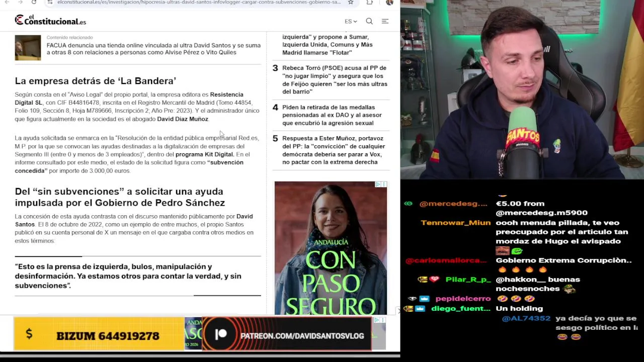Screen dimensions: 644x362
Task: Click the Patreon logo icon in banner
Action: [x=221, y=335]
